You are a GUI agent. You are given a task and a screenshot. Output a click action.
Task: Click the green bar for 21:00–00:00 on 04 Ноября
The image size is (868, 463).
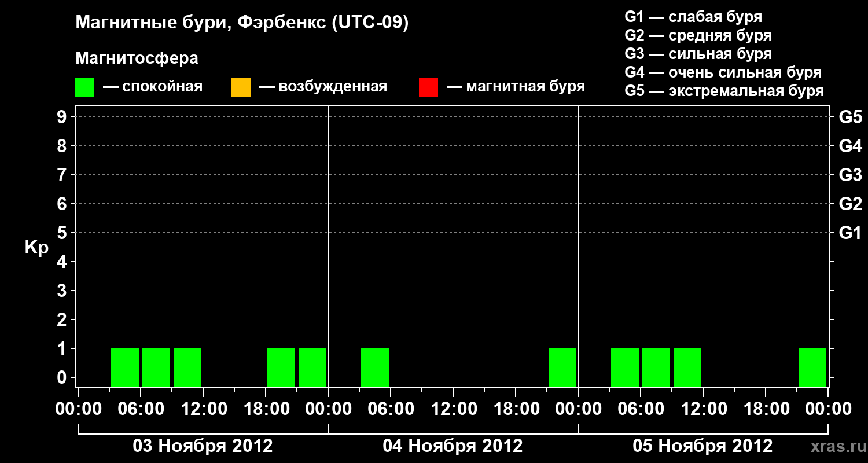click(x=562, y=367)
